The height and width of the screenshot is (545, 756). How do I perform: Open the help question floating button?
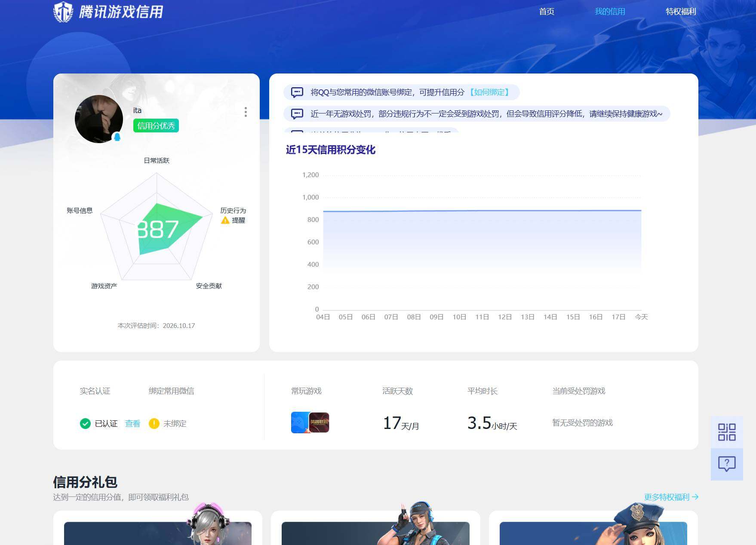(727, 464)
